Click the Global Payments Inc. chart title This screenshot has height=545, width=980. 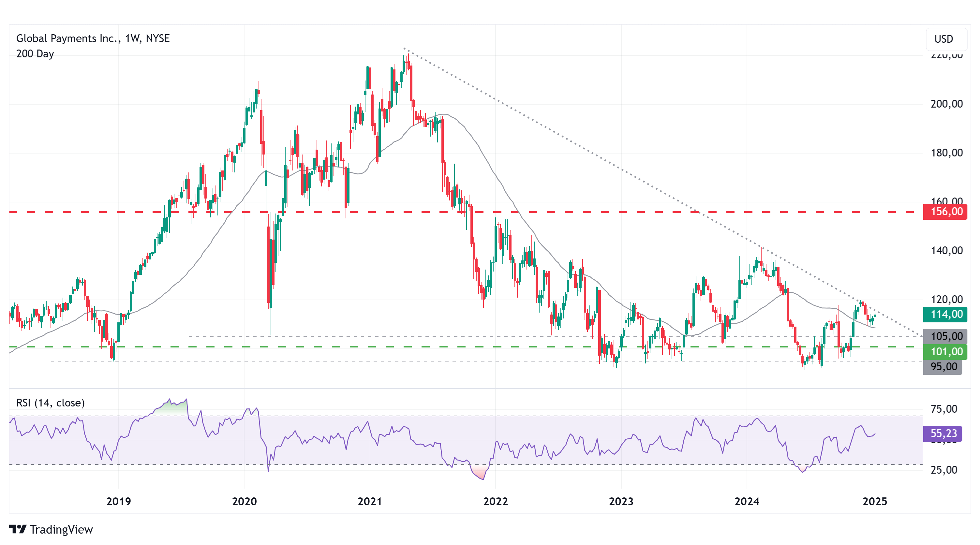tap(93, 38)
